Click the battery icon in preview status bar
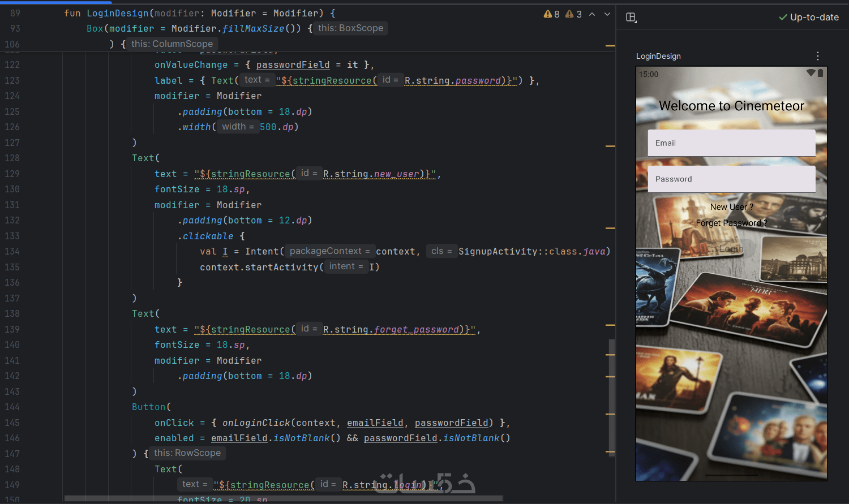Viewport: 849px width, 504px height. click(820, 73)
